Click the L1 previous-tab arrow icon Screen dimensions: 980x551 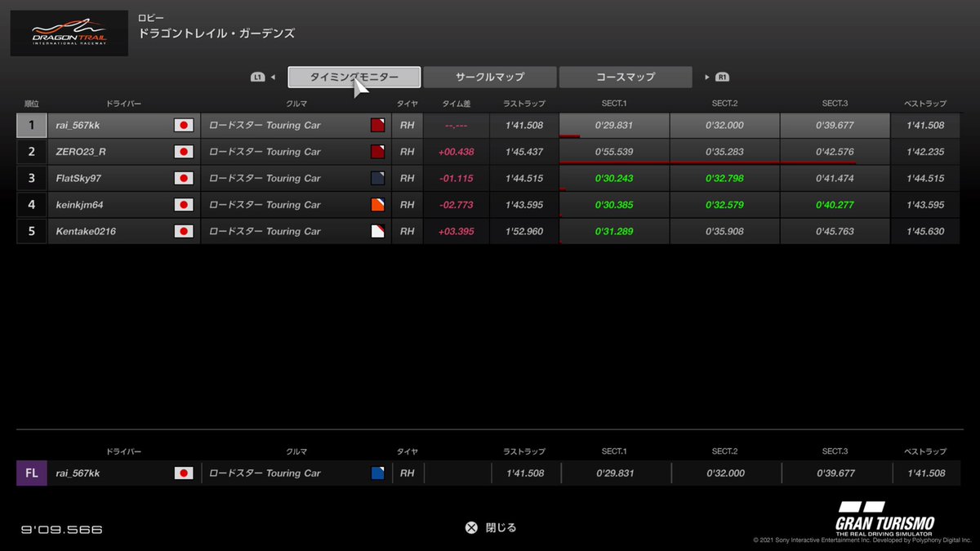(x=263, y=77)
